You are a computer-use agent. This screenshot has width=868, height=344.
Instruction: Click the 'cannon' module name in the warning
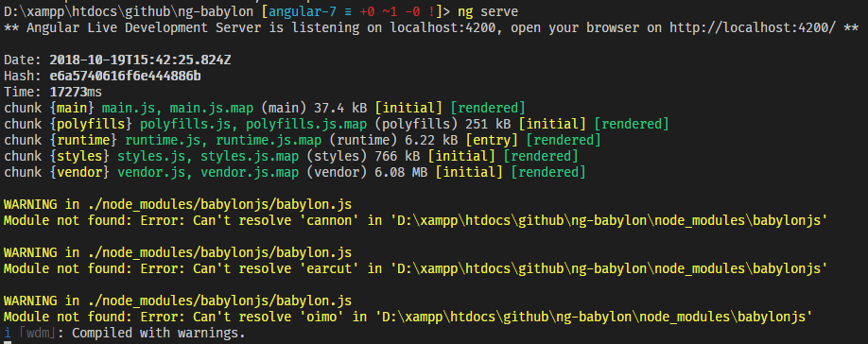point(329,220)
